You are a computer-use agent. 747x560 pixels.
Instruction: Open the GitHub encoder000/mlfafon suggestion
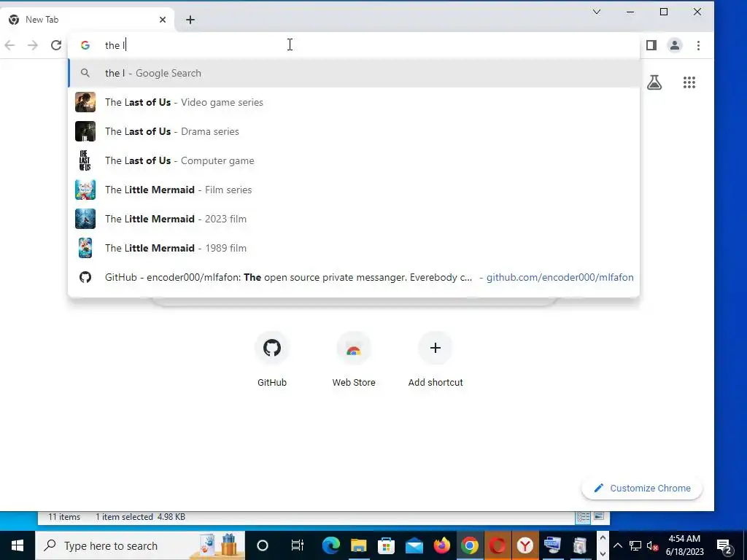tap(354, 277)
